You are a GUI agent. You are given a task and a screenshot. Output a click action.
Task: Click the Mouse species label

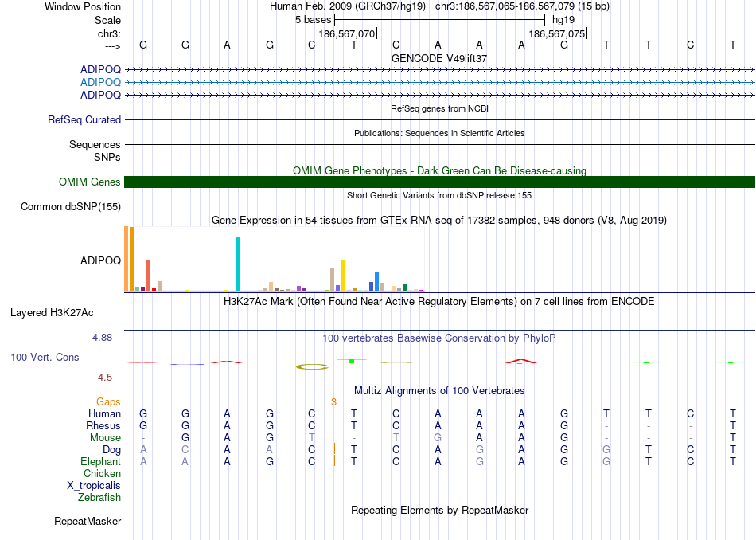point(105,438)
